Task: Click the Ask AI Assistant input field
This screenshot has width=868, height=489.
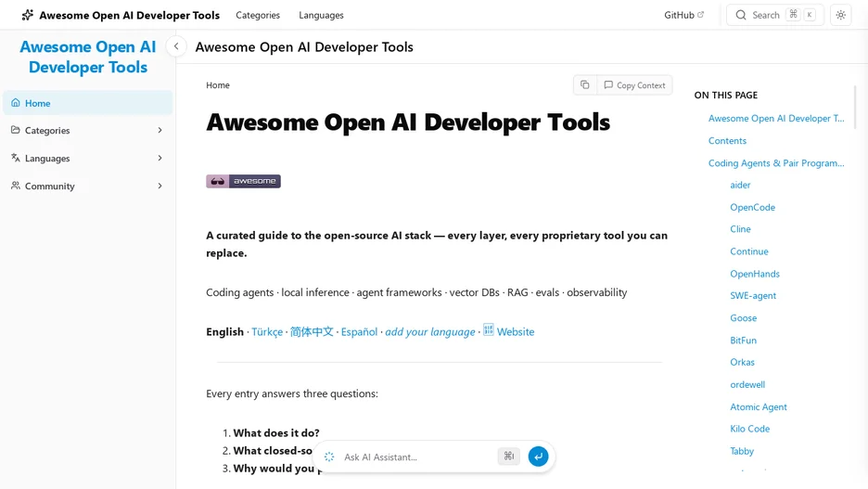Action: point(418,457)
